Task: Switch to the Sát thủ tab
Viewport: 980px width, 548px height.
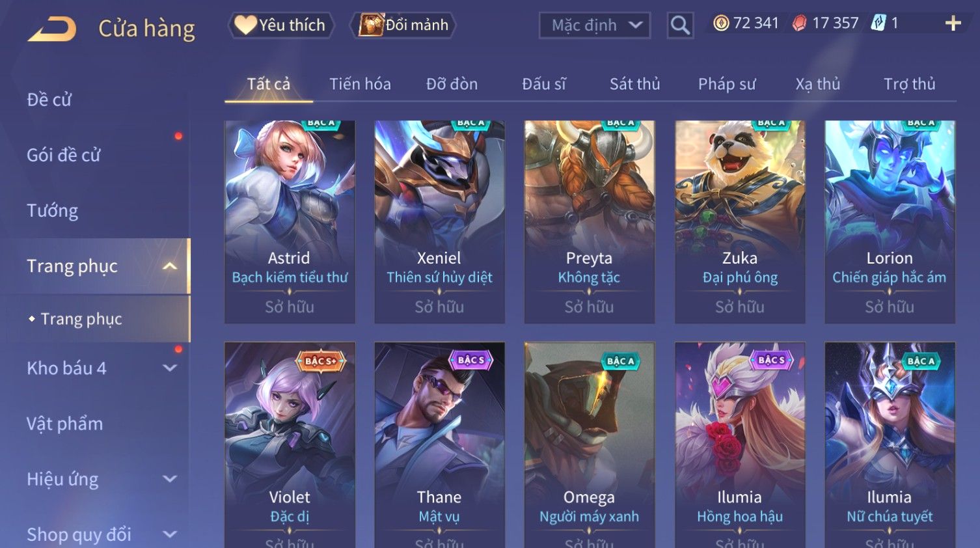Action: coord(634,84)
